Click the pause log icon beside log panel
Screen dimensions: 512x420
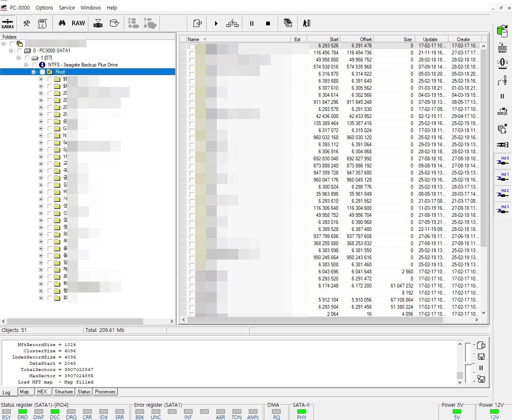coord(481,368)
